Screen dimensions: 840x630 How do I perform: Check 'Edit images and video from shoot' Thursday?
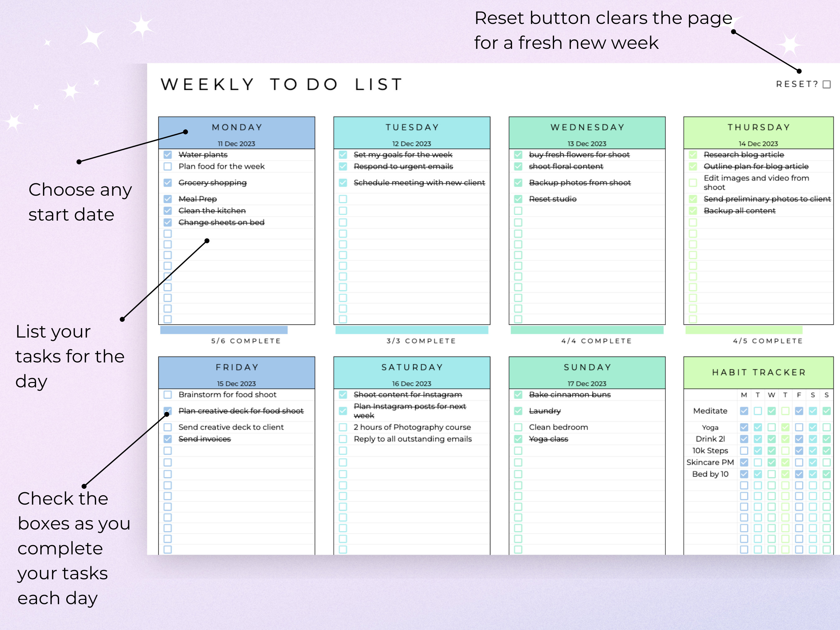point(693,183)
